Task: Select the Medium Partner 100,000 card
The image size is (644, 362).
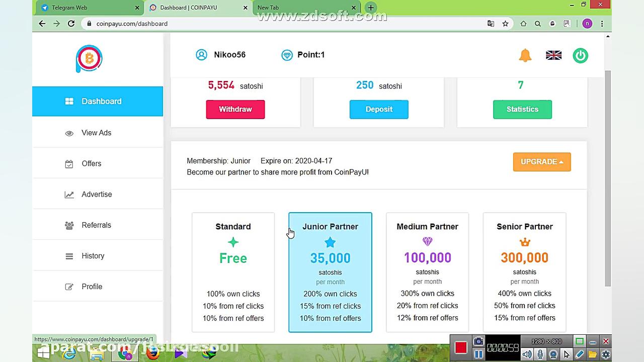Action: (x=427, y=273)
